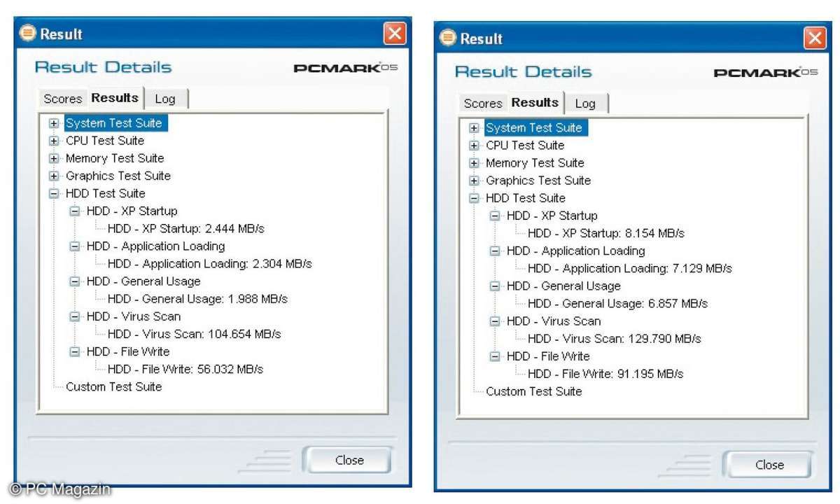Image resolution: width=840 pixels, height=504 pixels.
Task: Open Log tab in right Result window
Action: (585, 104)
